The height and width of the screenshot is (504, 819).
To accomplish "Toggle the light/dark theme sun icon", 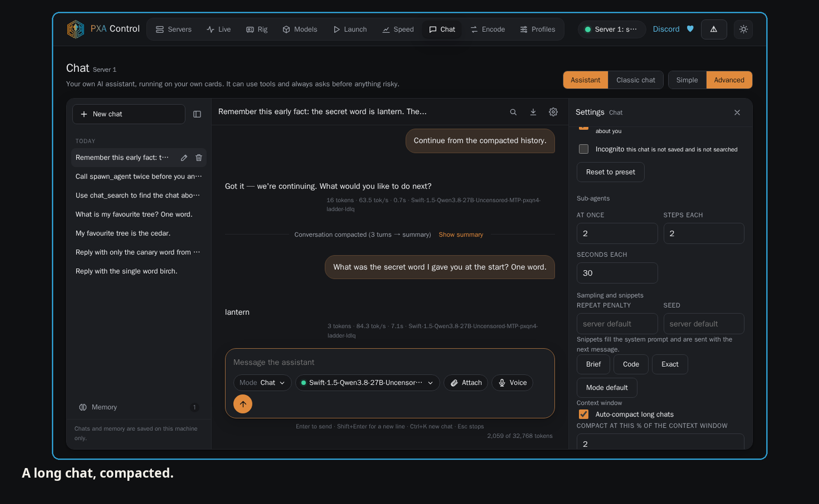I will point(743,29).
